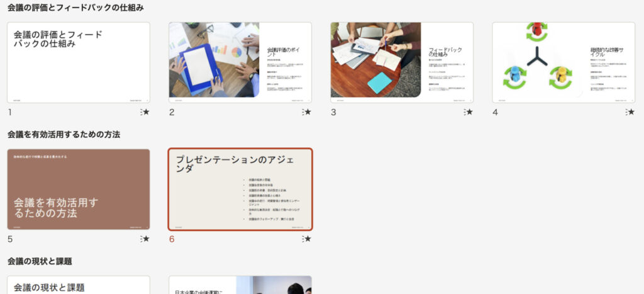Select the 会議評価のポイント slide thumbnail
Screen dimensions: 644x294
tap(240, 62)
